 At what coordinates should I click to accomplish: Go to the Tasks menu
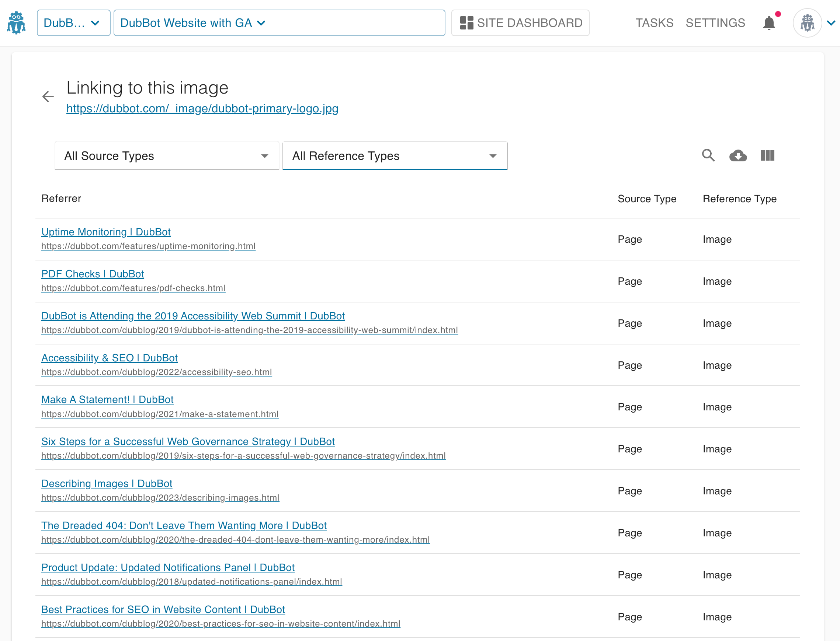click(x=654, y=23)
